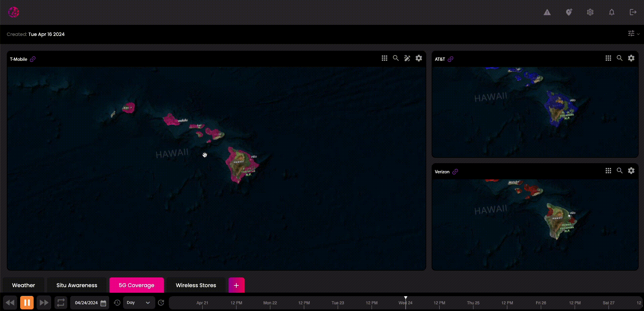This screenshot has height=311, width=644.
Task: Click the history clock icon
Action: 117,303
